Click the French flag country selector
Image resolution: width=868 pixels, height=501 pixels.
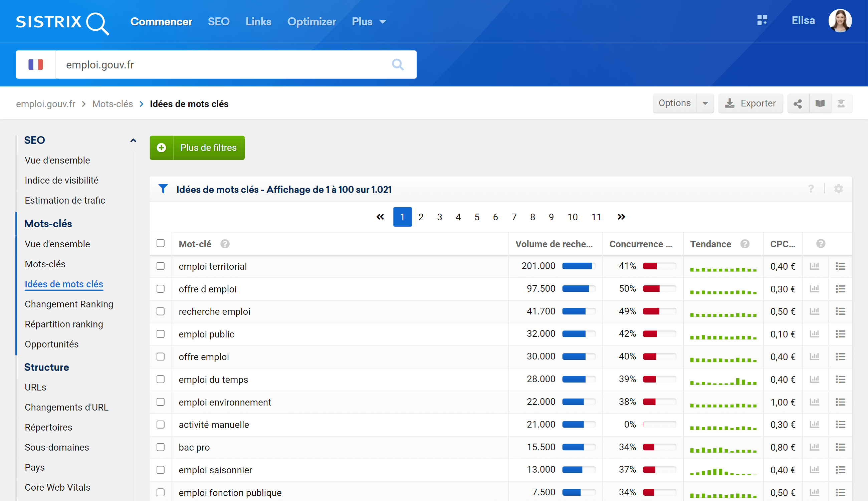pos(36,65)
